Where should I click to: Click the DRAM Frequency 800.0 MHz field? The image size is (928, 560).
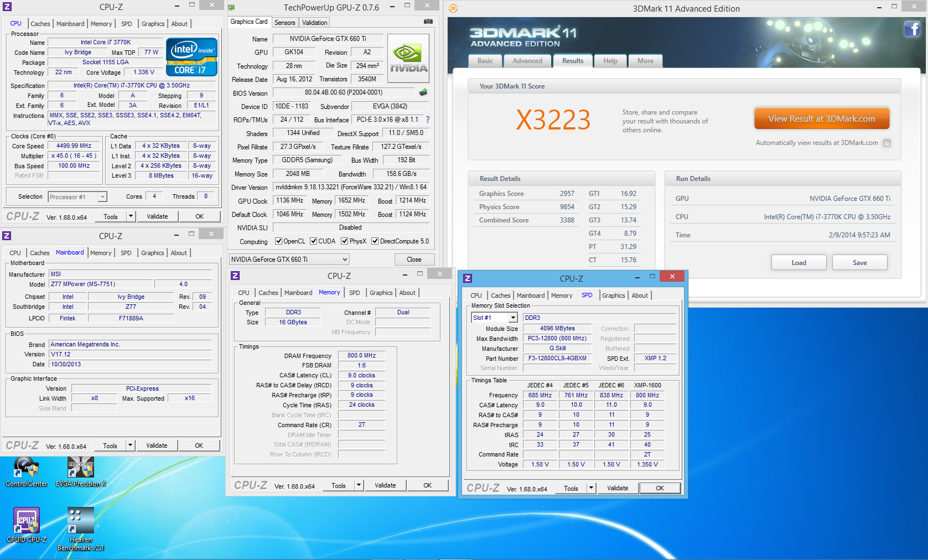[x=361, y=355]
